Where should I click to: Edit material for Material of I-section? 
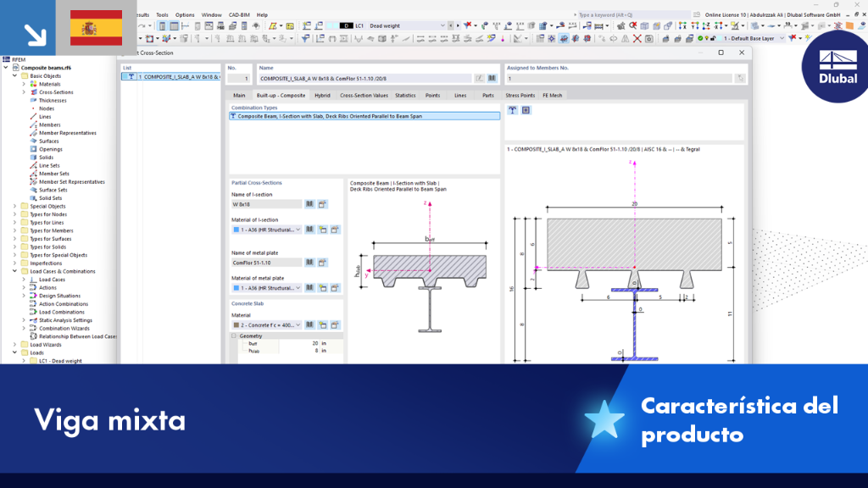(335, 230)
